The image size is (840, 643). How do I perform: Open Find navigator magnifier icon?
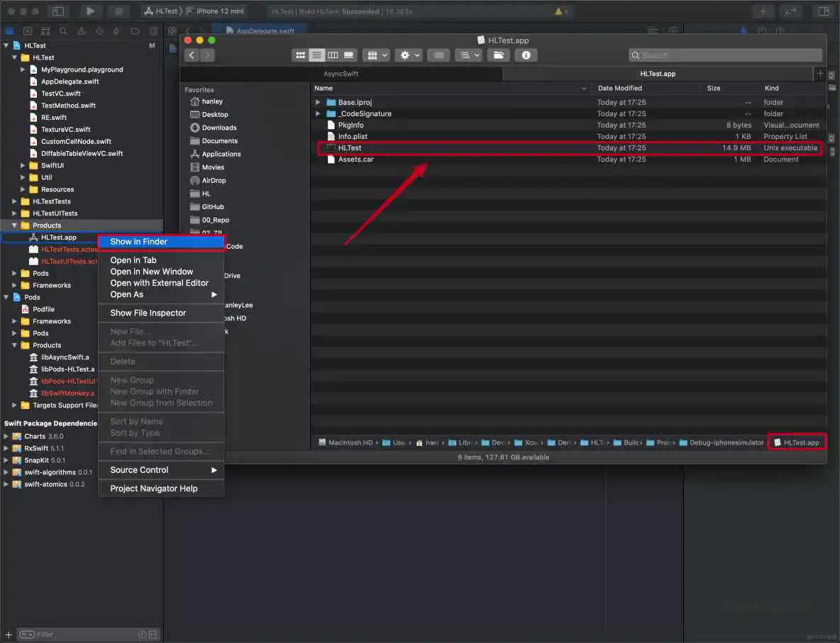[x=63, y=31]
